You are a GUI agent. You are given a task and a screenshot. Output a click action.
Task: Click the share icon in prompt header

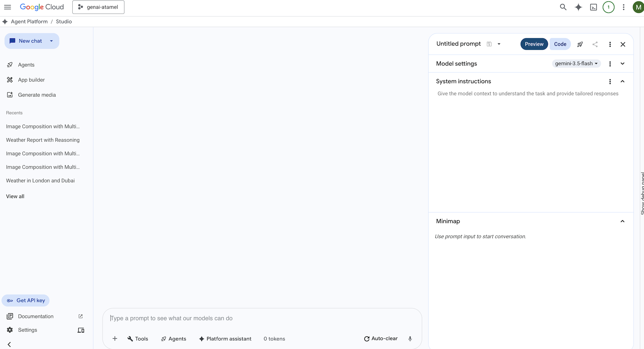(x=595, y=44)
